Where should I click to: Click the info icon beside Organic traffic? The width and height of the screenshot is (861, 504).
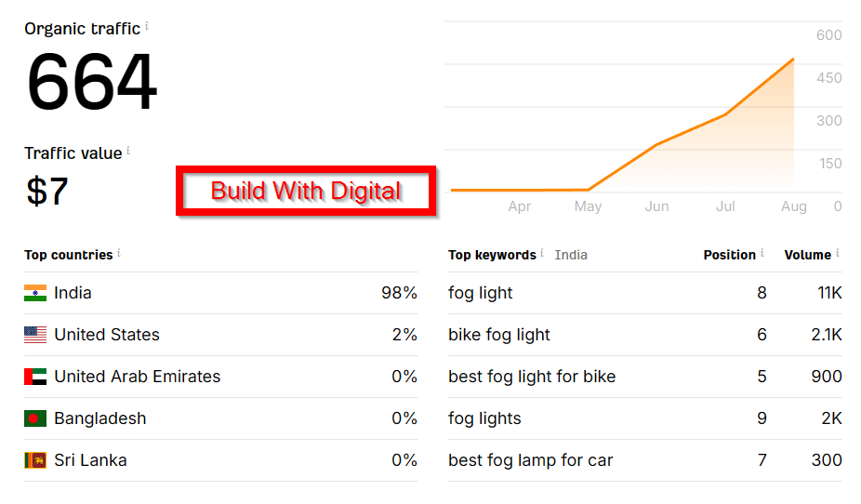pyautogui.click(x=147, y=27)
